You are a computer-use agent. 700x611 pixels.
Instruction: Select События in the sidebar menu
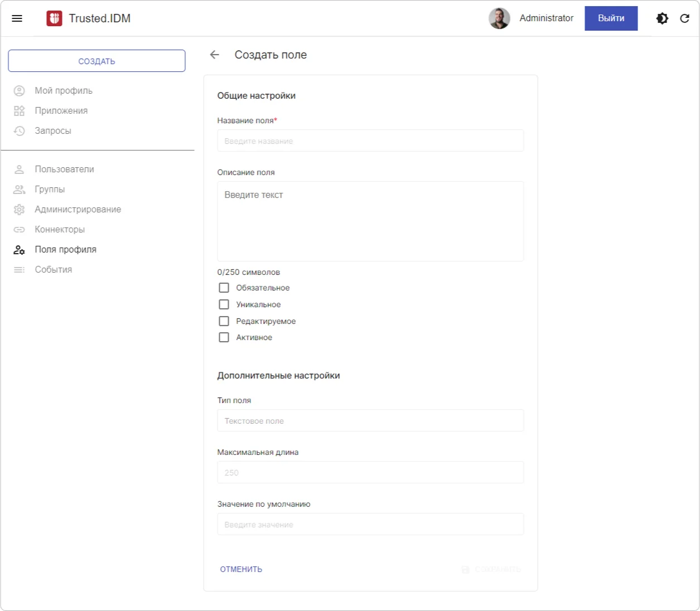[54, 270]
